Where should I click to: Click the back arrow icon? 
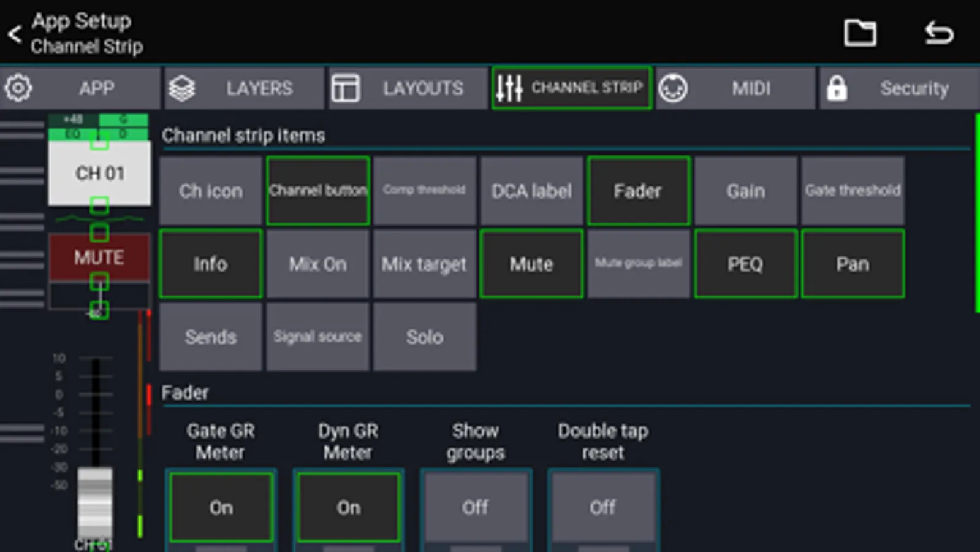15,34
